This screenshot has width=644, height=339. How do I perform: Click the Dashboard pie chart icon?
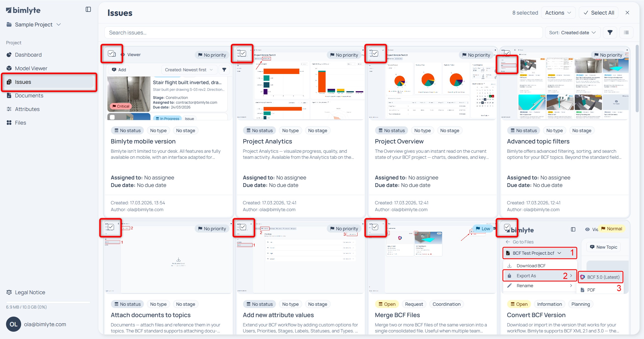click(9, 55)
